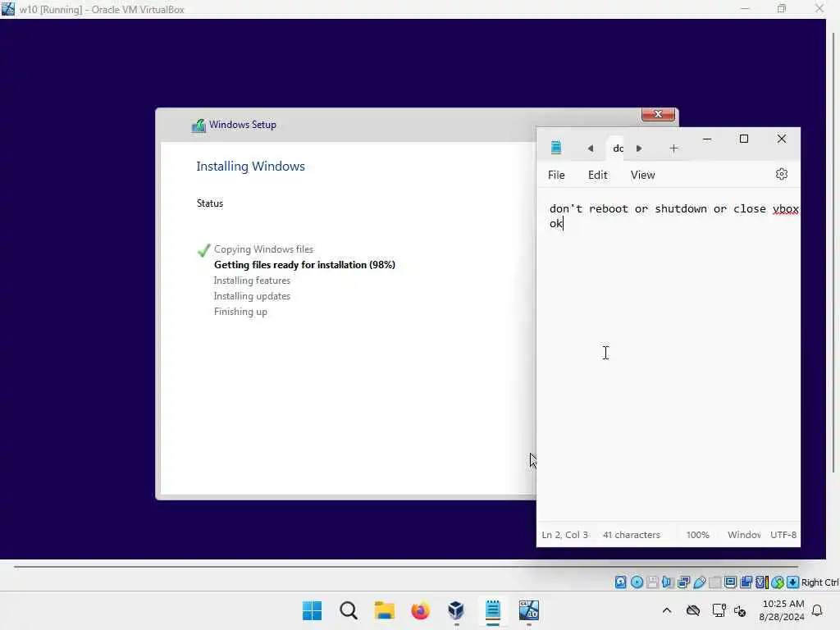Click the 'Finishing up' step
Image resolution: width=840 pixels, height=630 pixels.
click(x=240, y=312)
